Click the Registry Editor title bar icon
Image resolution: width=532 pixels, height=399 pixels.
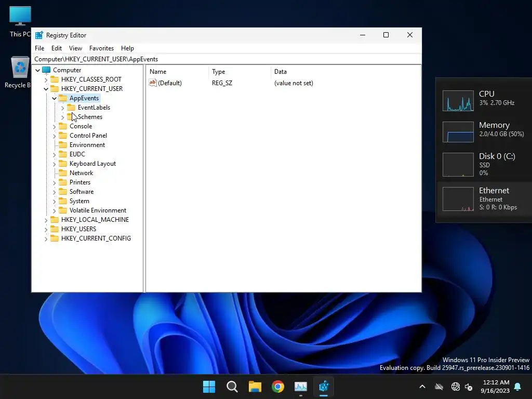(x=39, y=35)
